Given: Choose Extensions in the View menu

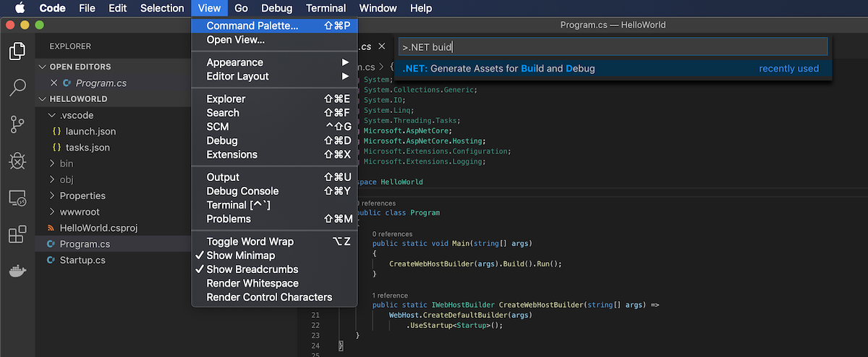Looking at the screenshot, I should pyautogui.click(x=274, y=154).
